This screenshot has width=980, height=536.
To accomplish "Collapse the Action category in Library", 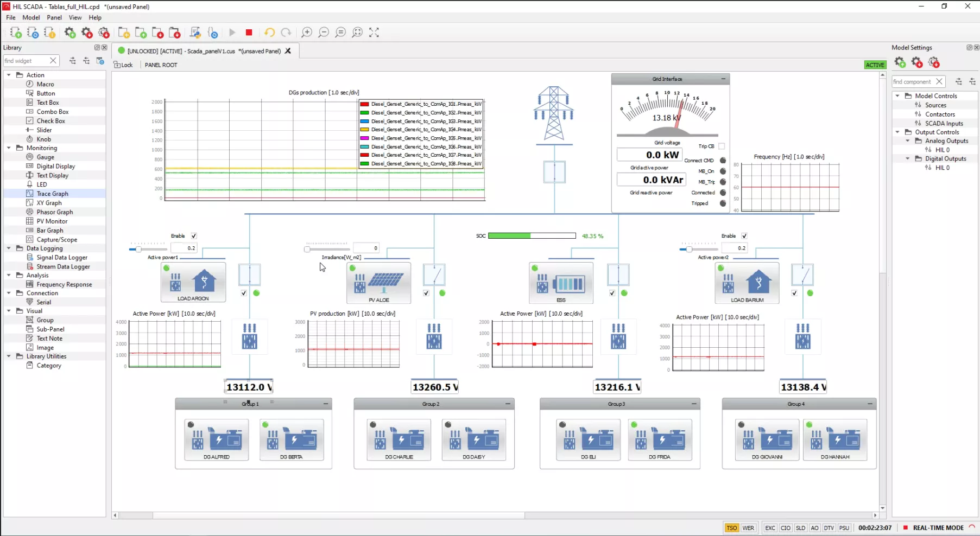I will [x=9, y=75].
